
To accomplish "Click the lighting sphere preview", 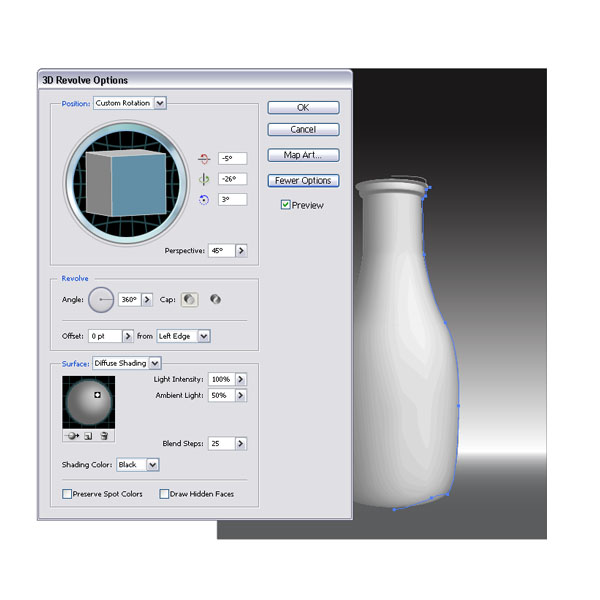I will (89, 402).
